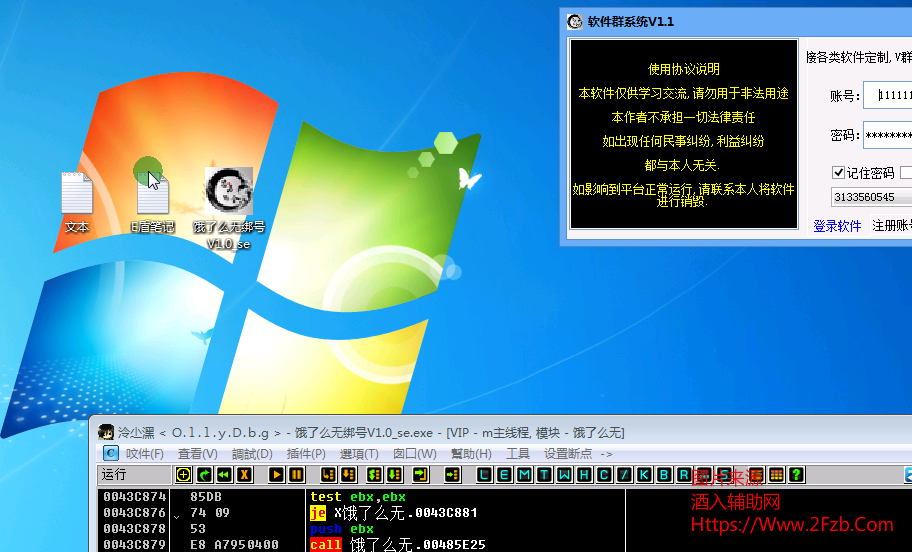912x552 pixels.
Task: Click the Trace over toolbar icon
Action: coord(395,475)
